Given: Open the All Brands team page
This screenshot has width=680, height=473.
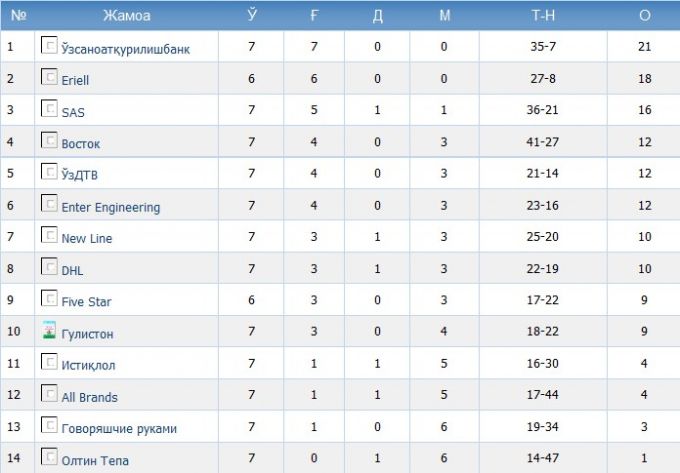Looking at the screenshot, I should pyautogui.click(x=89, y=397).
